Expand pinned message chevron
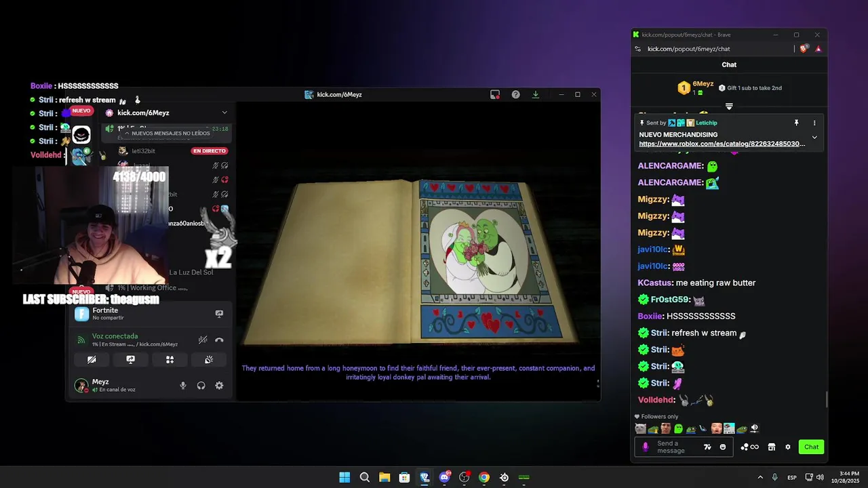Image resolution: width=868 pixels, height=488 pixels. tap(814, 137)
